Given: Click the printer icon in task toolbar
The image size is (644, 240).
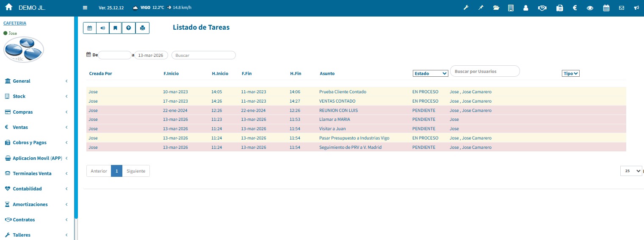Looking at the screenshot, I should (x=142, y=28).
